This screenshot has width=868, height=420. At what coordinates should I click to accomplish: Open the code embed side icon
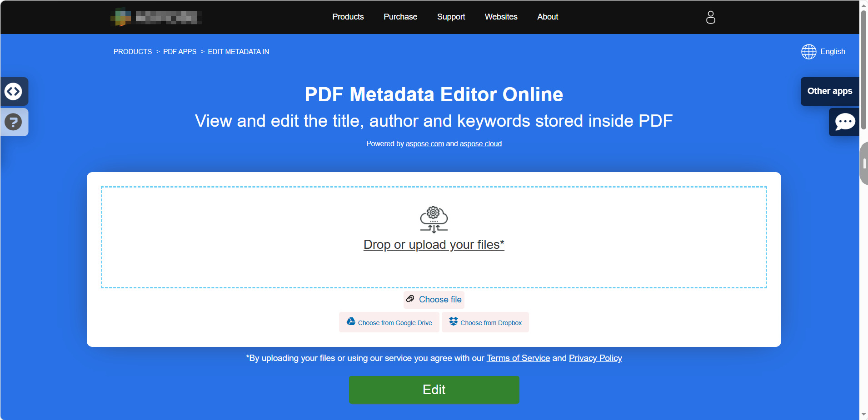tap(14, 91)
